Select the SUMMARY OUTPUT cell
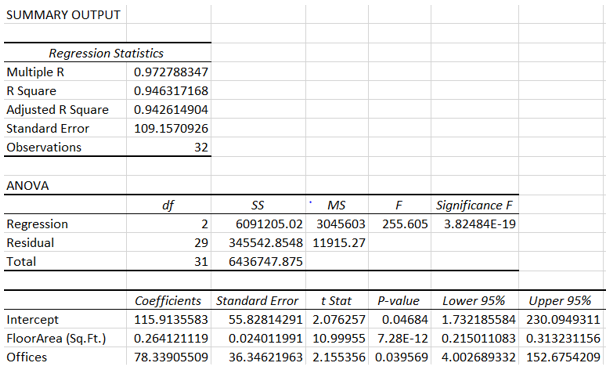 pos(63,15)
